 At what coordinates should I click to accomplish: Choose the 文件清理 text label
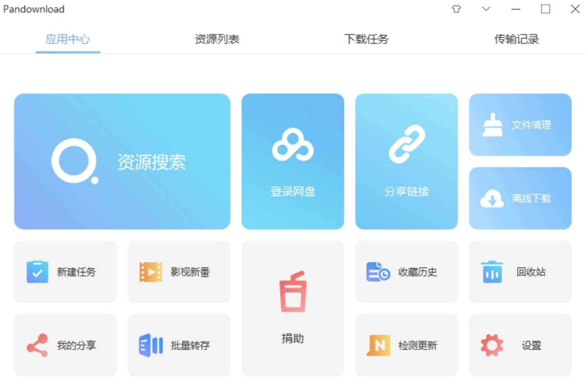(532, 125)
